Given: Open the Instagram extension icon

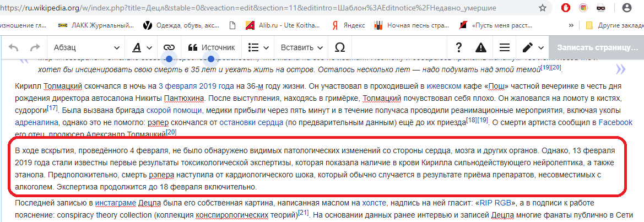Looking at the screenshot, I should coord(583,7).
